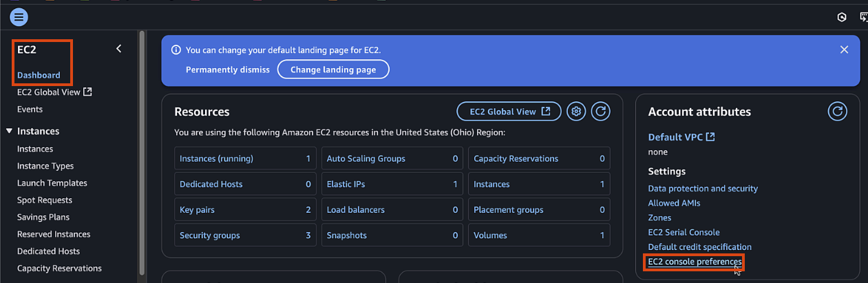This screenshot has width=868, height=283.
Task: Collapse the EC2 sidebar with the chevron
Action: click(x=118, y=49)
